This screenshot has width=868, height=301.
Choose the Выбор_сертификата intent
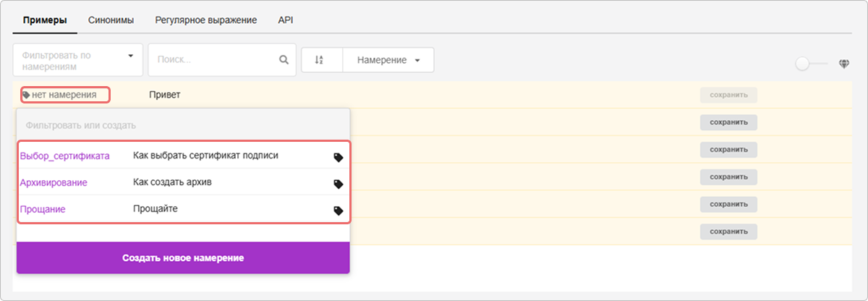pyautogui.click(x=65, y=156)
